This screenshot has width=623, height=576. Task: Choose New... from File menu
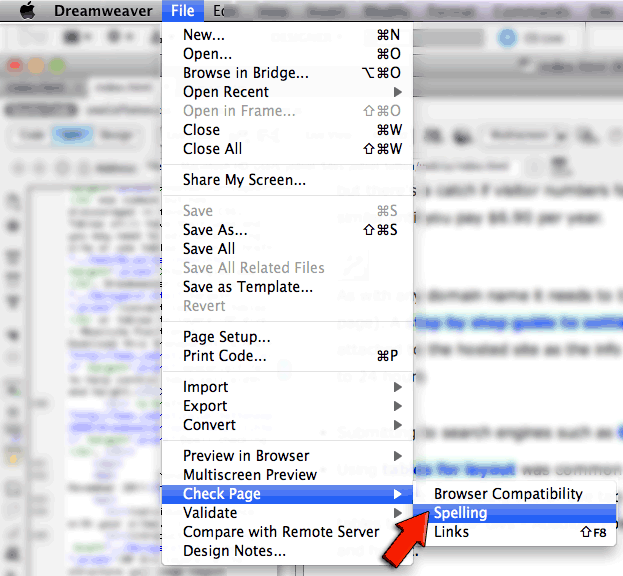click(x=288, y=35)
